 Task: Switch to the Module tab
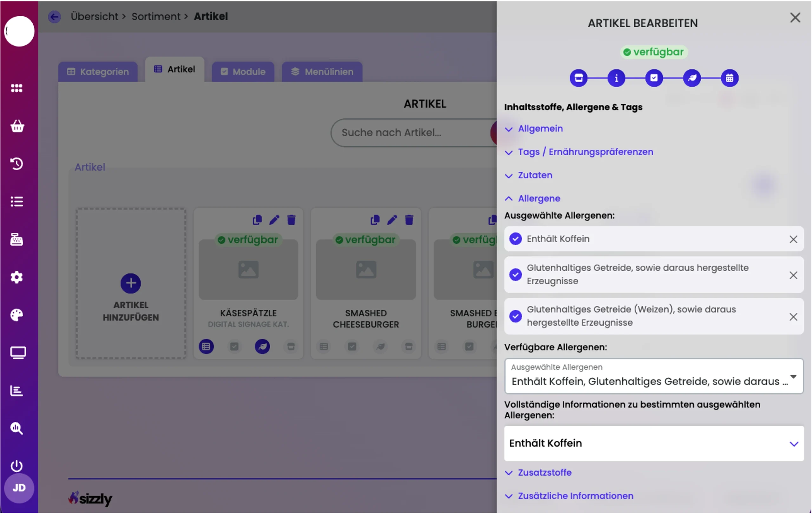(x=243, y=72)
